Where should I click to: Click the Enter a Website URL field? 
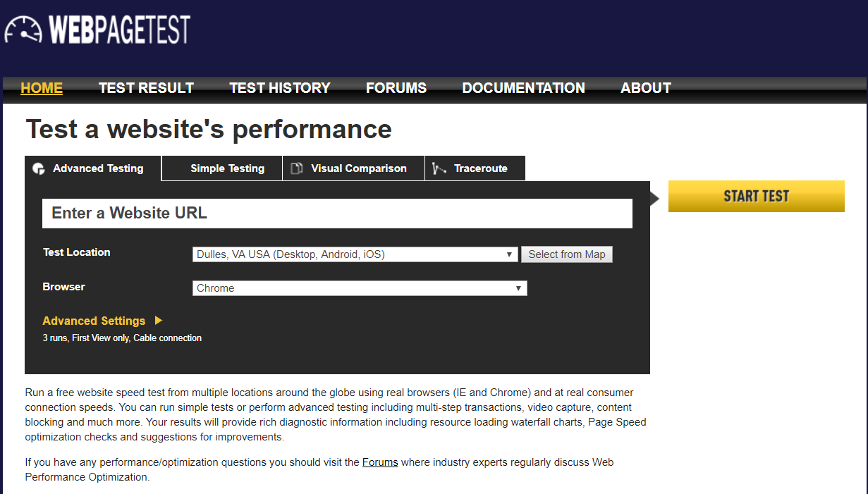337,214
